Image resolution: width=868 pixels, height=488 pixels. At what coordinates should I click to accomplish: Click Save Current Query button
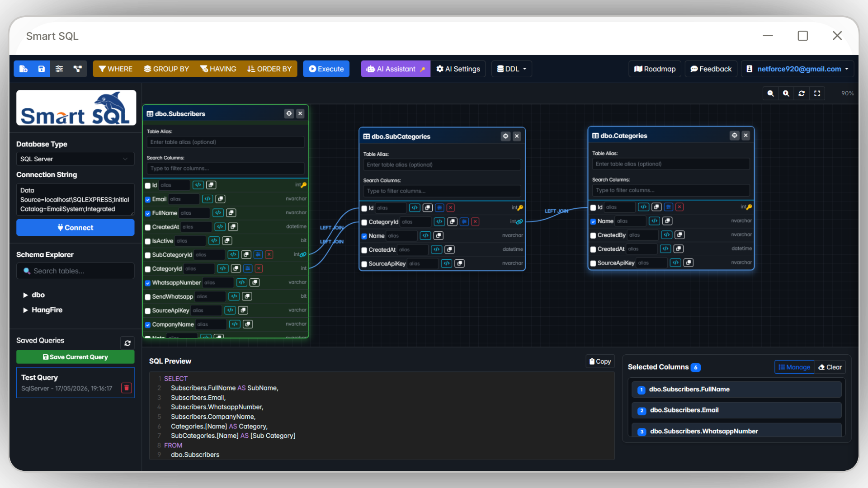(75, 357)
